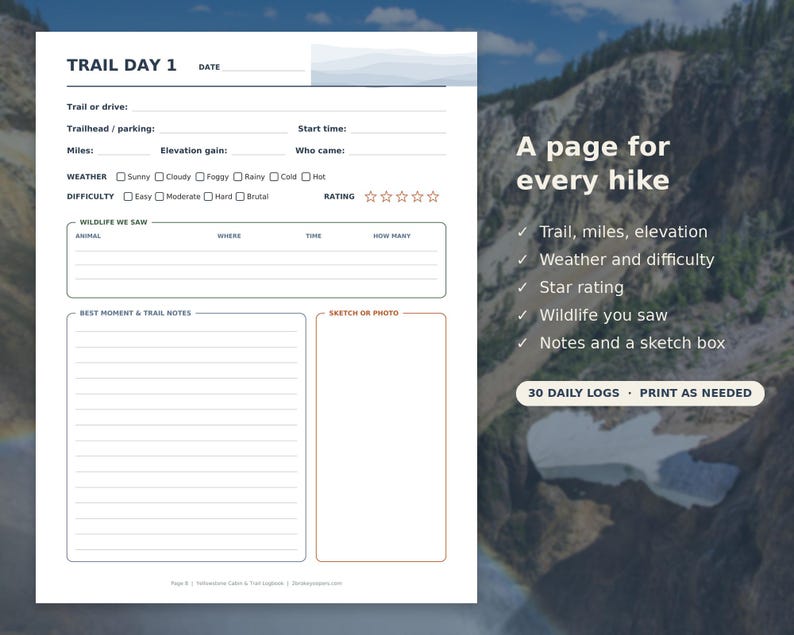794x635 pixels.
Task: Click the page footer text
Action: [256, 583]
